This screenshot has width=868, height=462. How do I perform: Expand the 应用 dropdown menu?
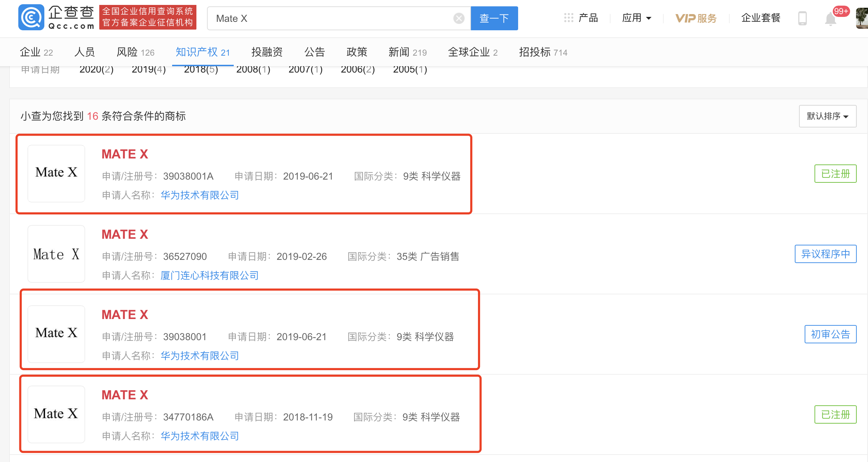(636, 18)
